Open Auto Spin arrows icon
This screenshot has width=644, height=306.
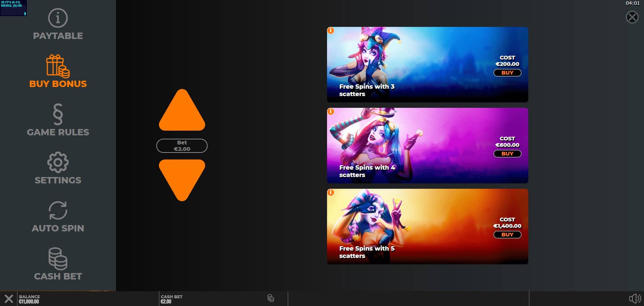click(x=58, y=210)
